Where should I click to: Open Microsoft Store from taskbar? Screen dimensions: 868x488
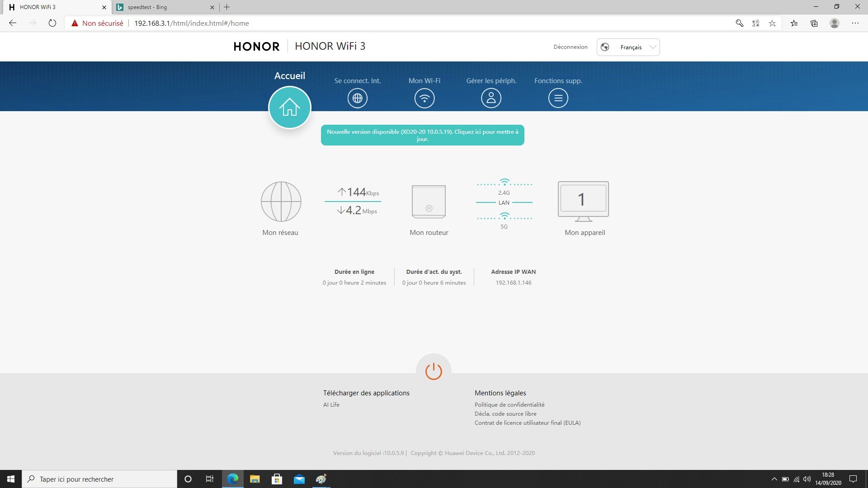pyautogui.click(x=277, y=479)
